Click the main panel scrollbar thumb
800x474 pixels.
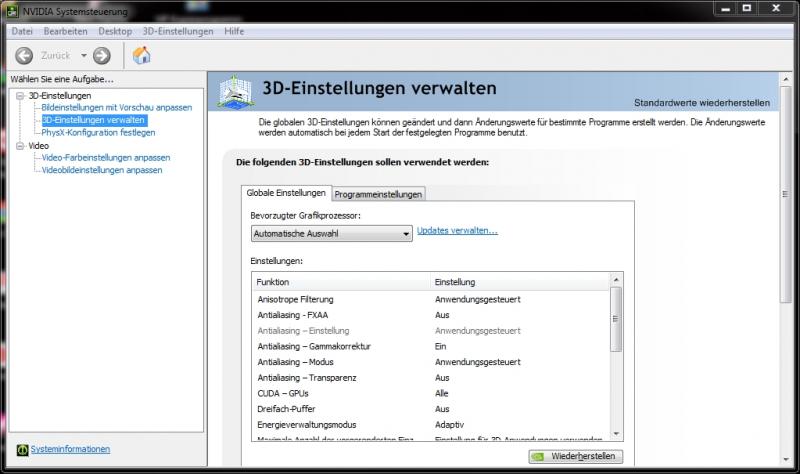pyautogui.click(x=786, y=194)
